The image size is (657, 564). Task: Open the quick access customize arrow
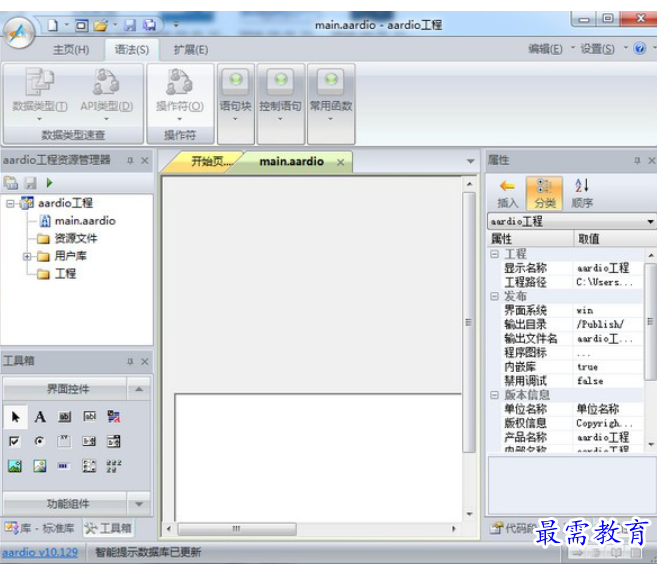[176, 25]
